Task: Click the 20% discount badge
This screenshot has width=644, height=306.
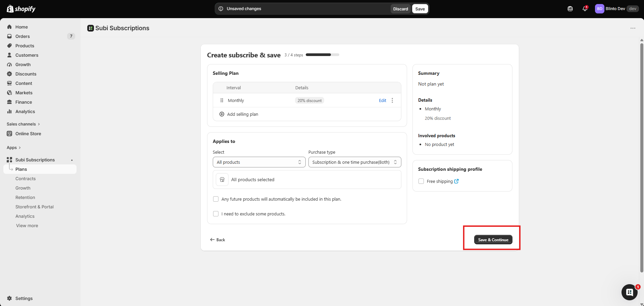Action: click(309, 100)
